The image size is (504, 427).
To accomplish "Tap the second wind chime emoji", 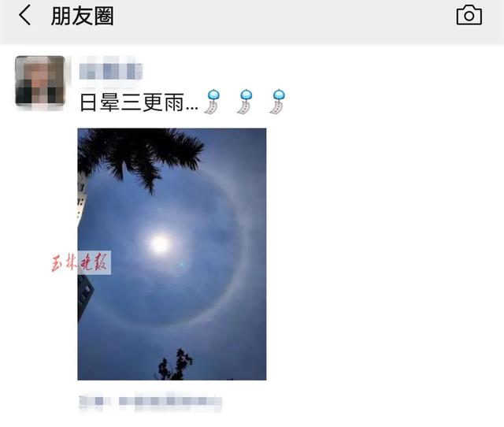I will (x=245, y=102).
